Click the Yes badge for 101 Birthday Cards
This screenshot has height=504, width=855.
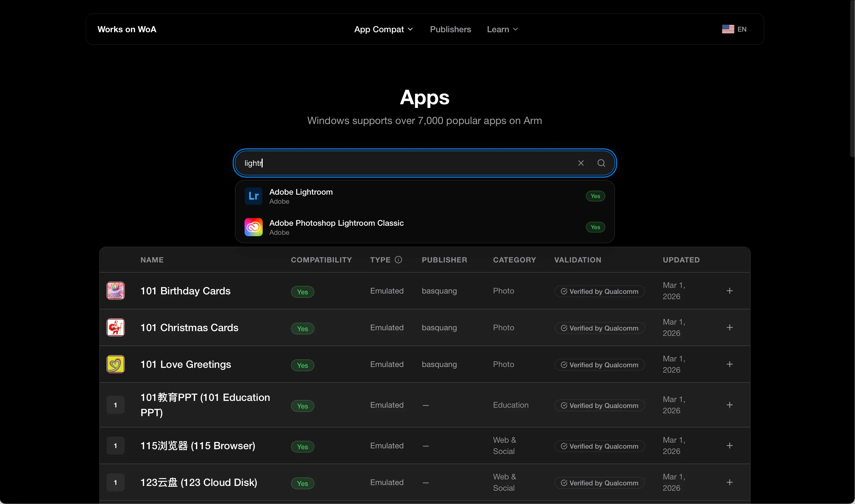point(303,292)
